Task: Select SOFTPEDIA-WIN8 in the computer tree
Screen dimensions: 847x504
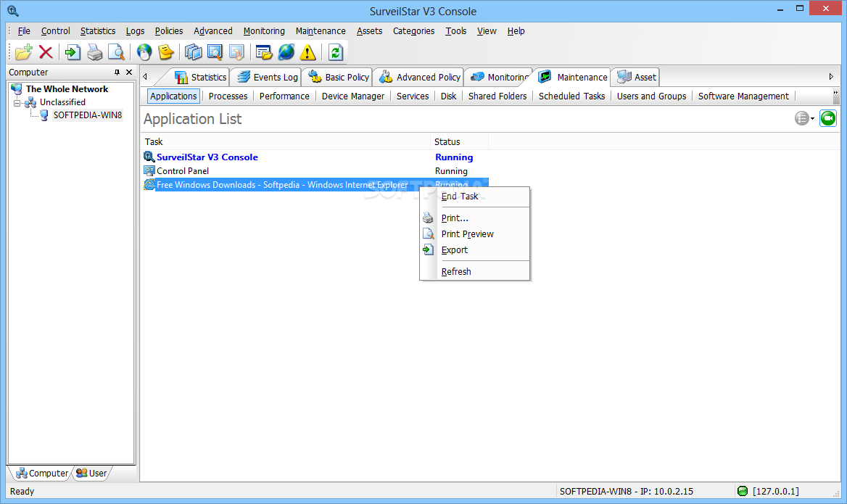Action: [88, 115]
